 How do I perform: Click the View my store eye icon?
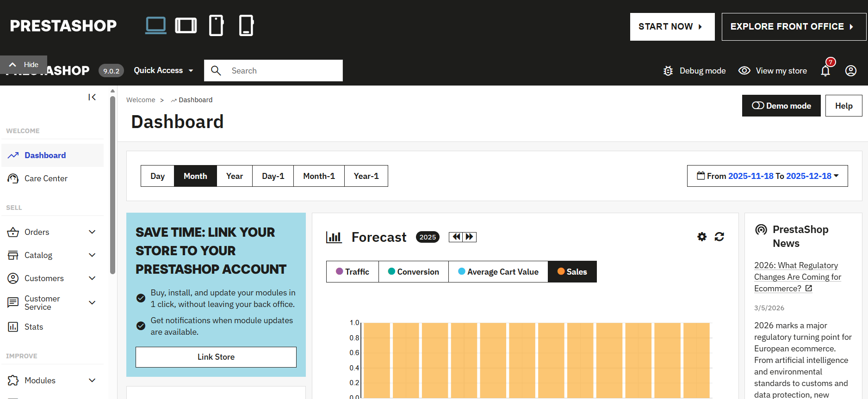[744, 70]
